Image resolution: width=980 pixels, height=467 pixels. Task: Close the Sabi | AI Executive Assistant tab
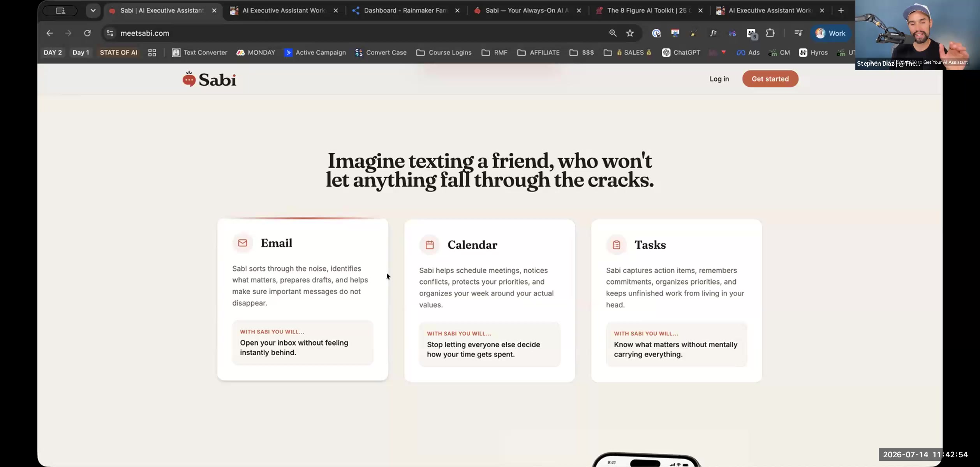point(214,11)
